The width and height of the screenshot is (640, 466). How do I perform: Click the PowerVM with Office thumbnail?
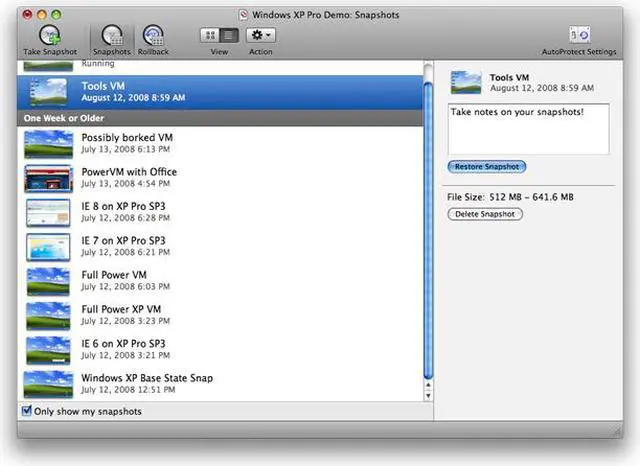[x=48, y=178]
